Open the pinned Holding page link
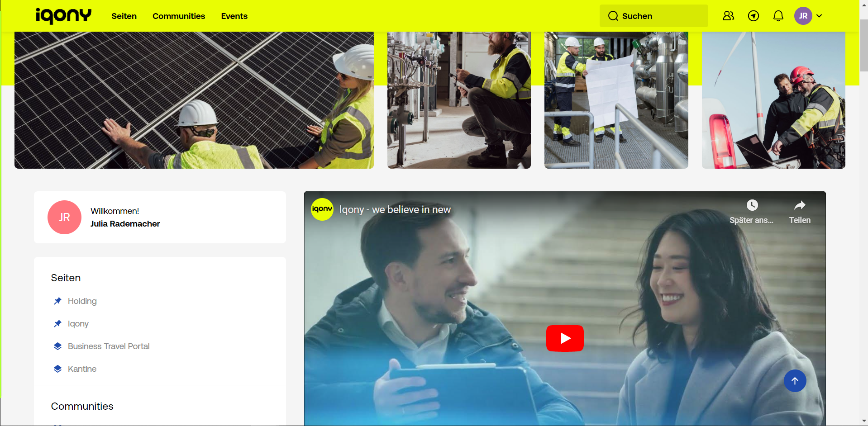The width and height of the screenshot is (868, 426). click(x=82, y=301)
